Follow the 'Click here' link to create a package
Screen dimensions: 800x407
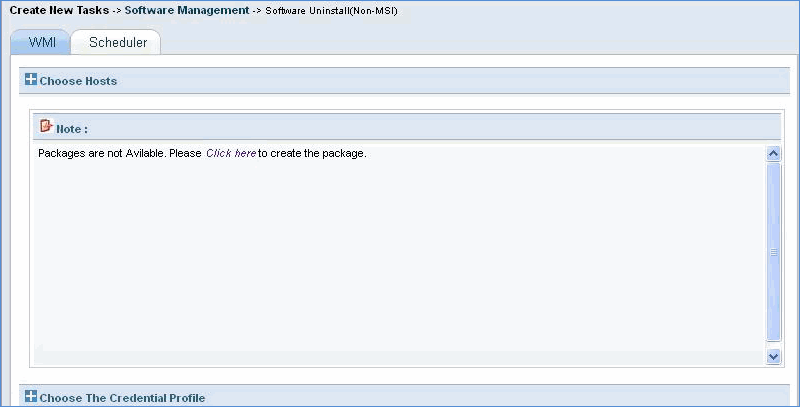coord(231,153)
